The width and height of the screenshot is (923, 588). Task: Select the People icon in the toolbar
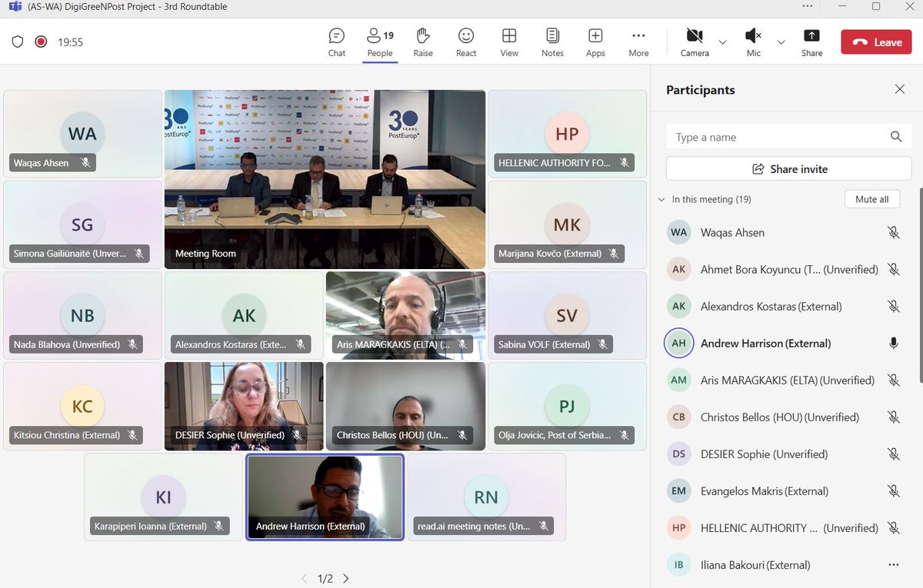(379, 42)
